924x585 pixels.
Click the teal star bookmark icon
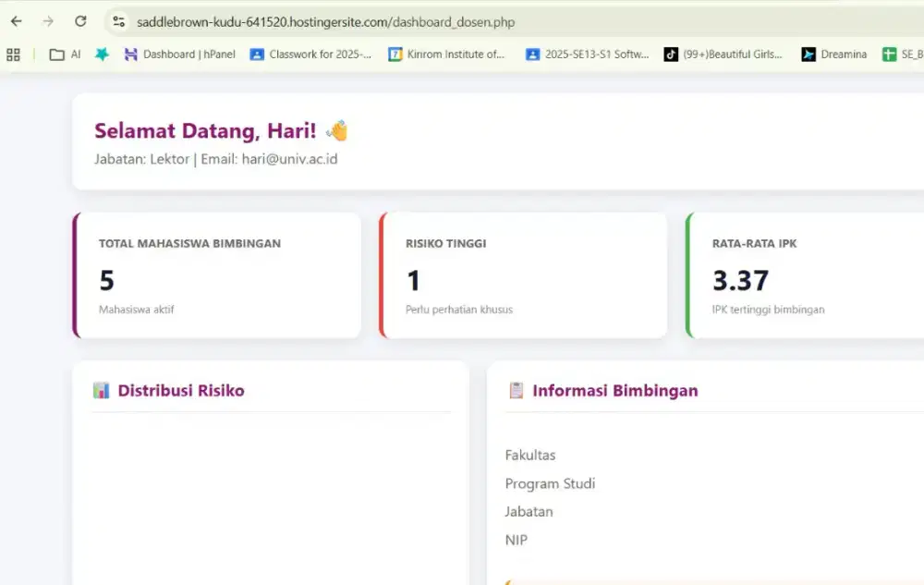tap(102, 55)
